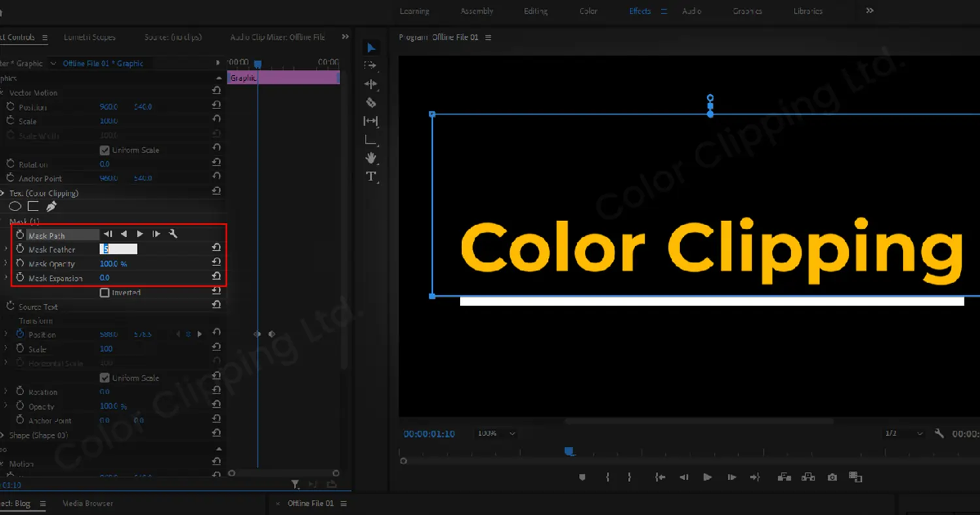Toggle keyframing stopwatch for Mask Opacity
Screen dimensions: 980x515
[x=20, y=263]
